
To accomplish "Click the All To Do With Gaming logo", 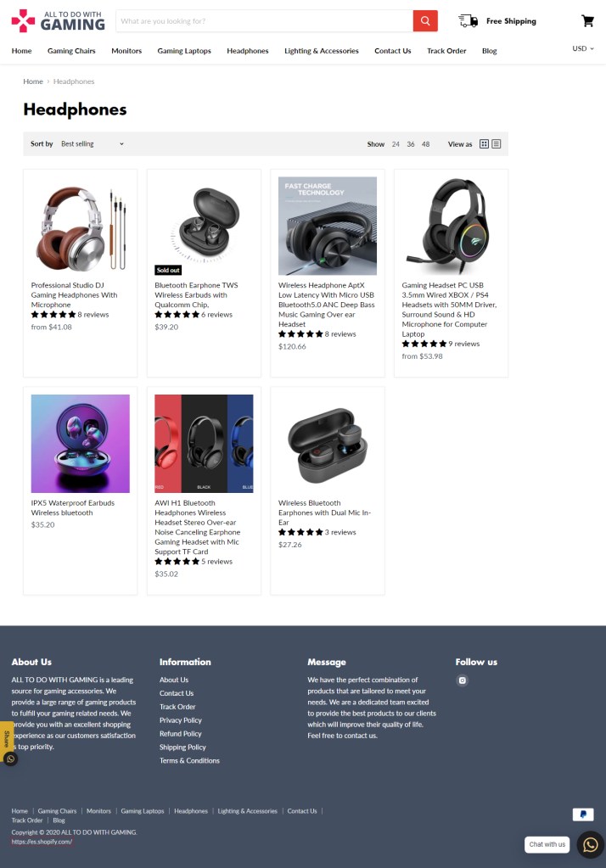I will click(59, 21).
